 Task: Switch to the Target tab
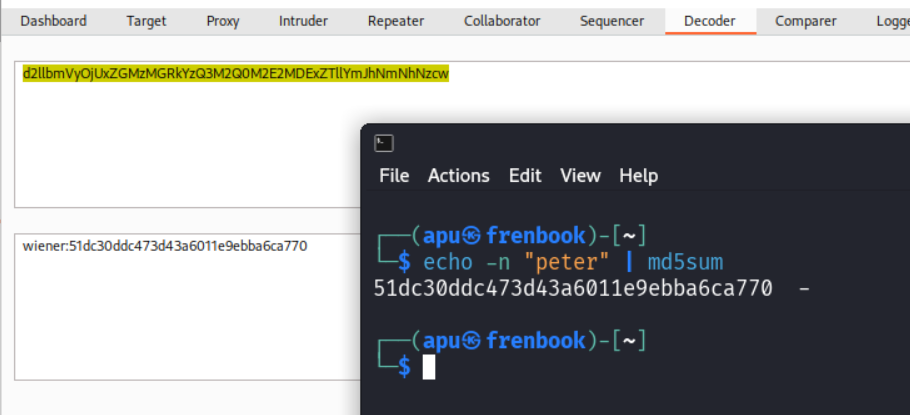(146, 21)
